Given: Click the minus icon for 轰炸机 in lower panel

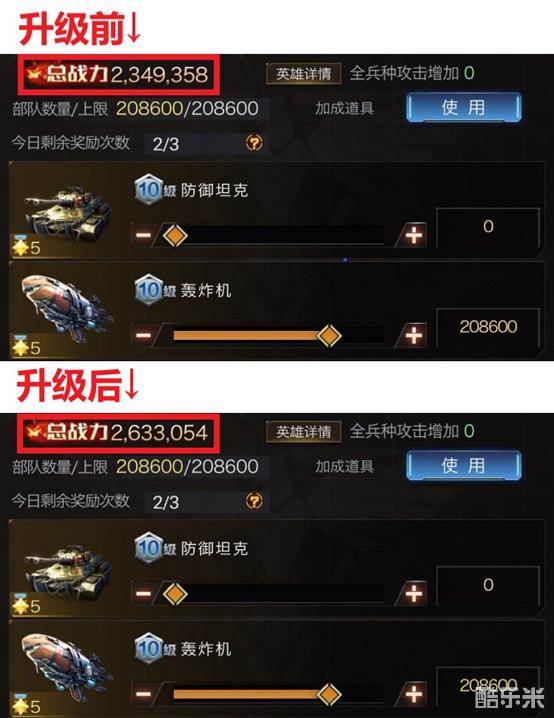Looking at the screenshot, I should coord(143,693).
